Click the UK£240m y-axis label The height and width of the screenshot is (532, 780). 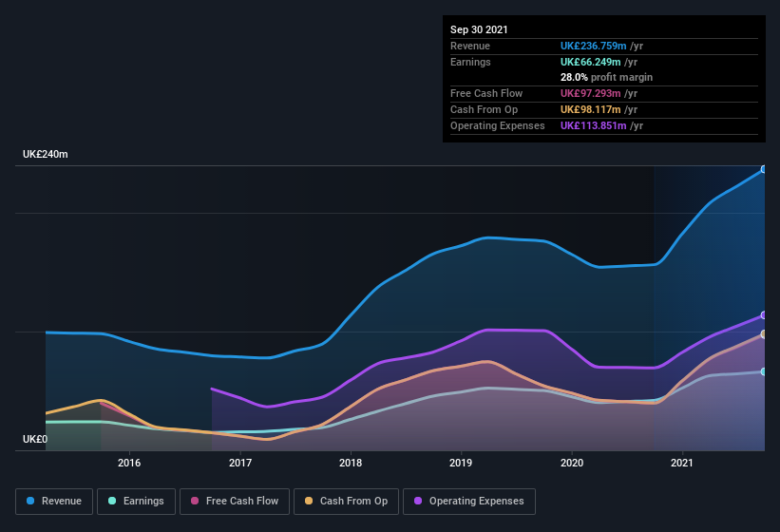coord(46,154)
